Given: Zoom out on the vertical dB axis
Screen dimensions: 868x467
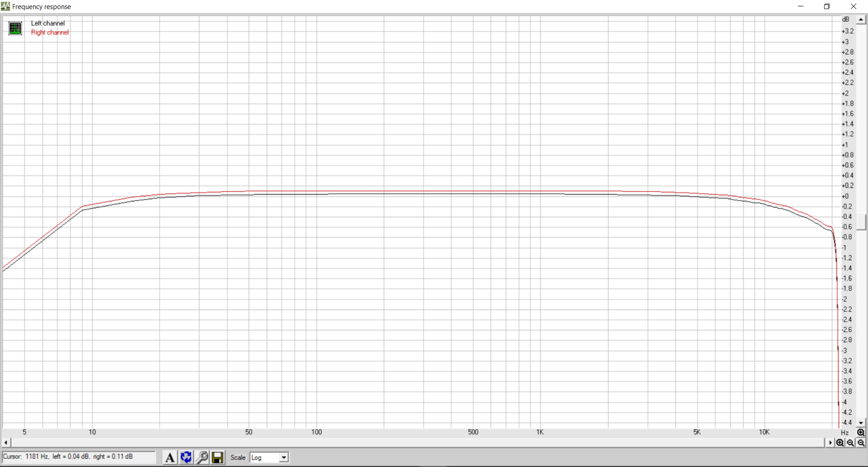Looking at the screenshot, I should (x=861, y=443).
